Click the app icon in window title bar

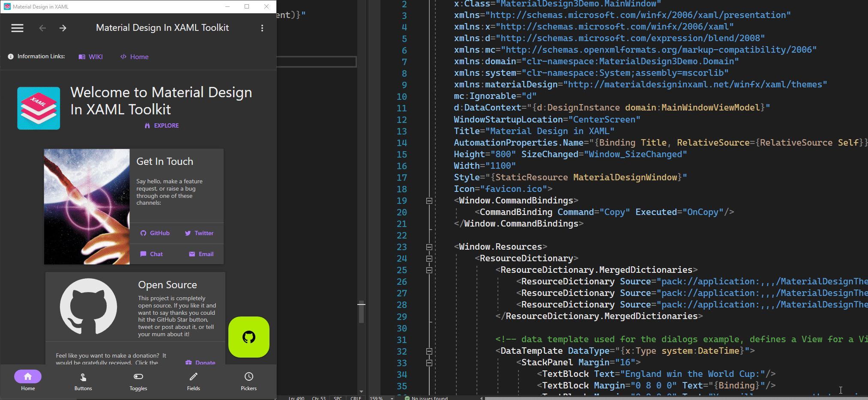pos(7,6)
